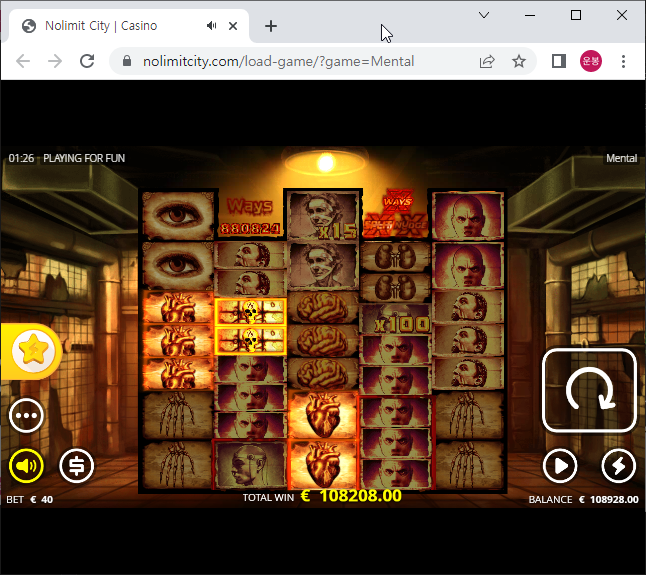Click the top eye symbol on first reel

click(178, 216)
